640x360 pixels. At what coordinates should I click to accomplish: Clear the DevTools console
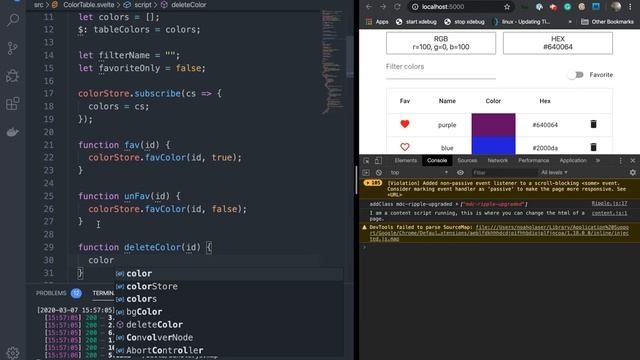coord(379,173)
